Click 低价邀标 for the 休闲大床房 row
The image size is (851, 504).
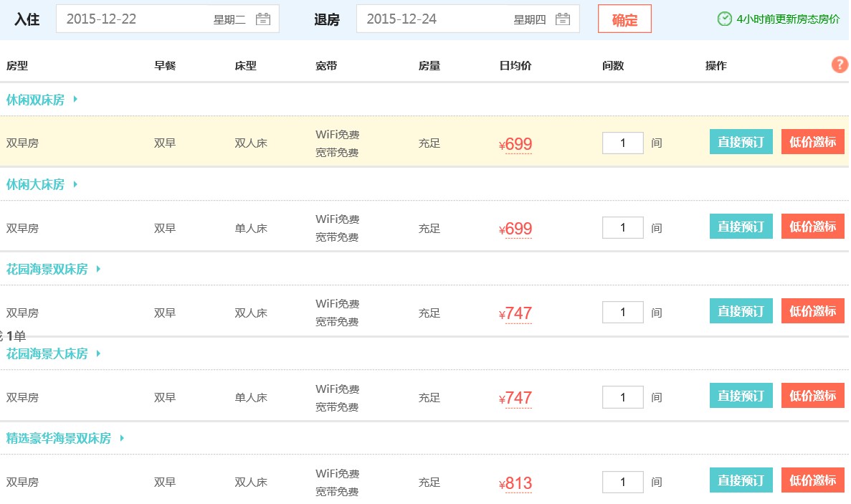[x=812, y=227]
